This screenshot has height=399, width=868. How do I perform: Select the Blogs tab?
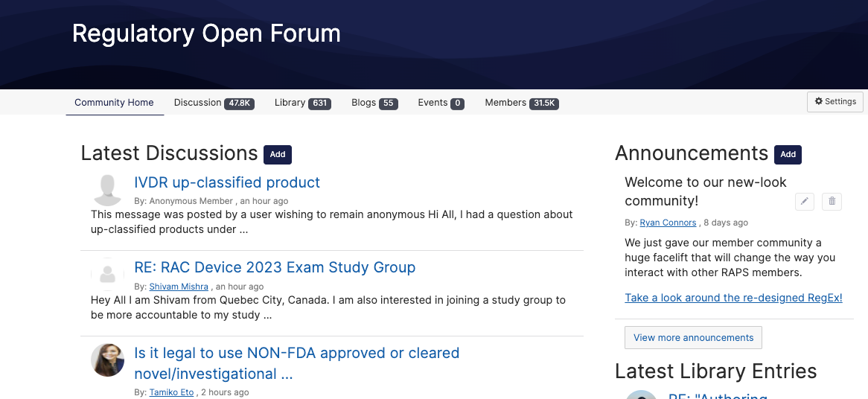[x=374, y=103]
